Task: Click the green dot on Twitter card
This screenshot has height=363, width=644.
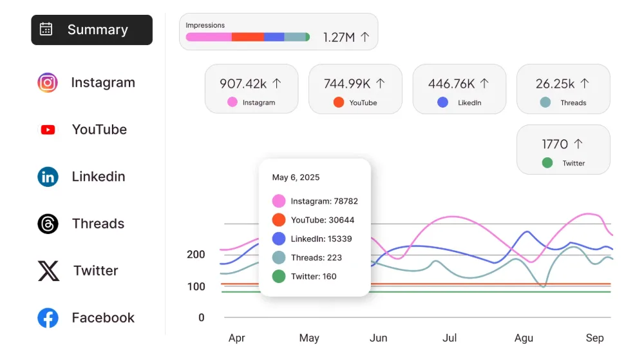Action: coord(547,162)
